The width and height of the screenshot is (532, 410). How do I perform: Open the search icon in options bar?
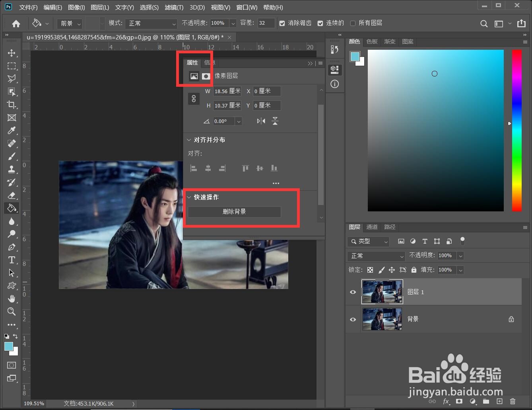(484, 24)
